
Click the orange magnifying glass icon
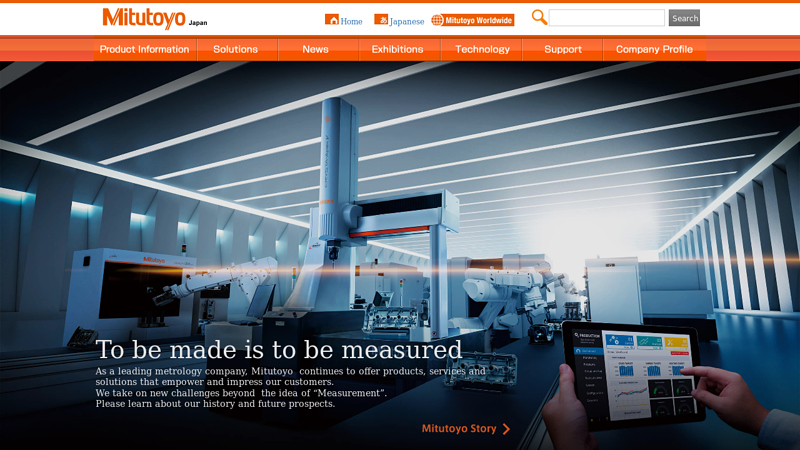coord(539,17)
